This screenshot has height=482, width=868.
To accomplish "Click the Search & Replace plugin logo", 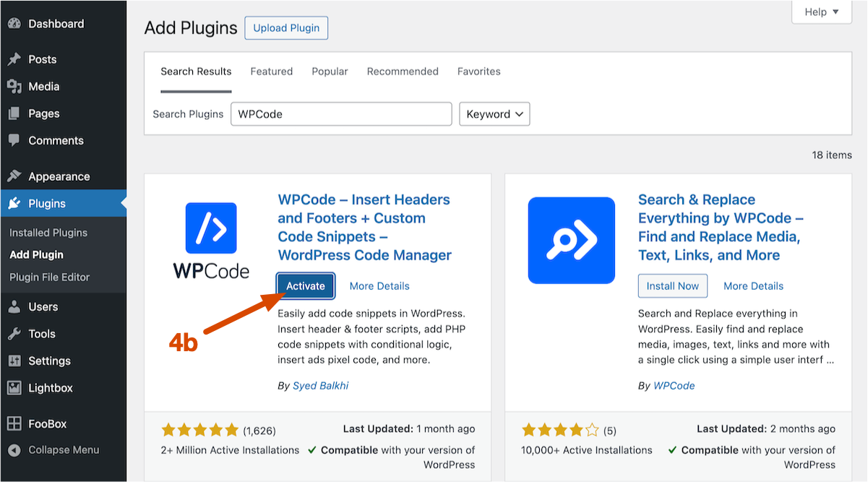I will coord(572,241).
